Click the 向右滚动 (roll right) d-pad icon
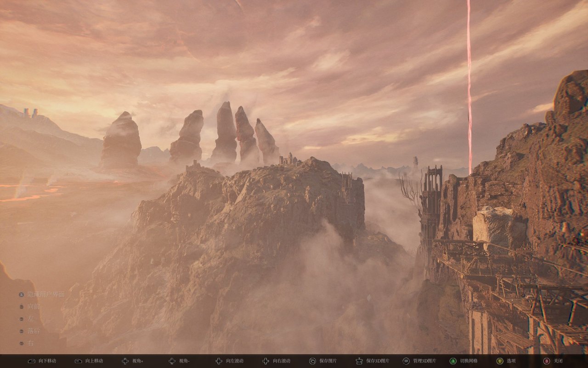The width and height of the screenshot is (588, 368). click(266, 361)
